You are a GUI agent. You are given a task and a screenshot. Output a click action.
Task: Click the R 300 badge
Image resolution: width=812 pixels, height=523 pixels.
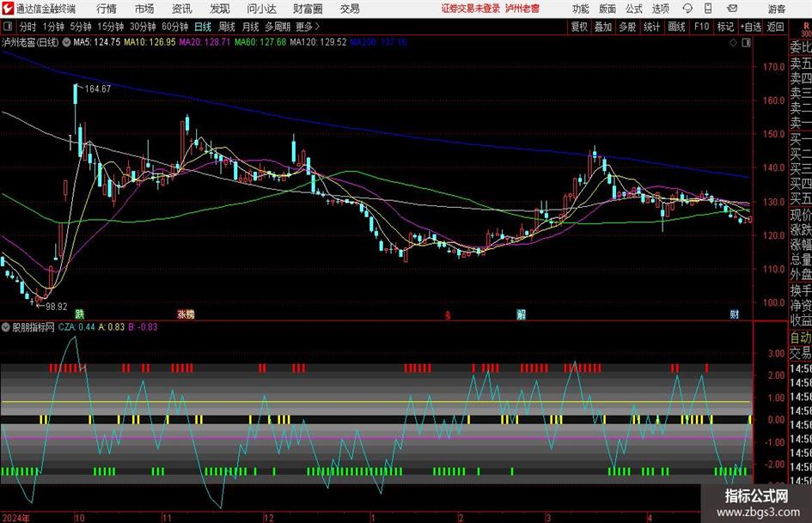[x=806, y=29]
